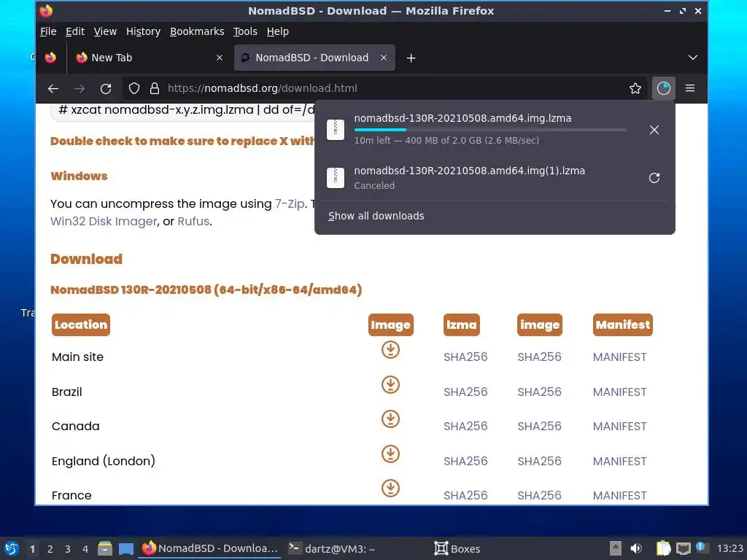
Task: Bookmark this page with the star icon
Action: coord(635,88)
